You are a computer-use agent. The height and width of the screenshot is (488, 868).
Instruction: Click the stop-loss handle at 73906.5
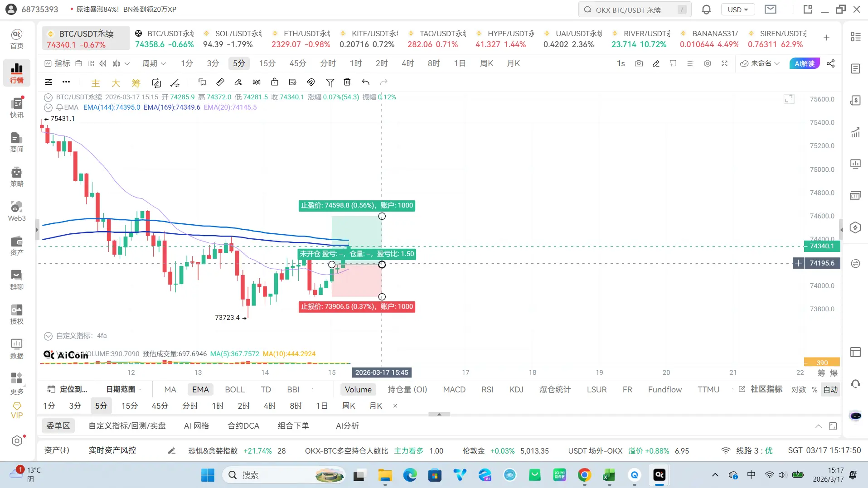(382, 297)
